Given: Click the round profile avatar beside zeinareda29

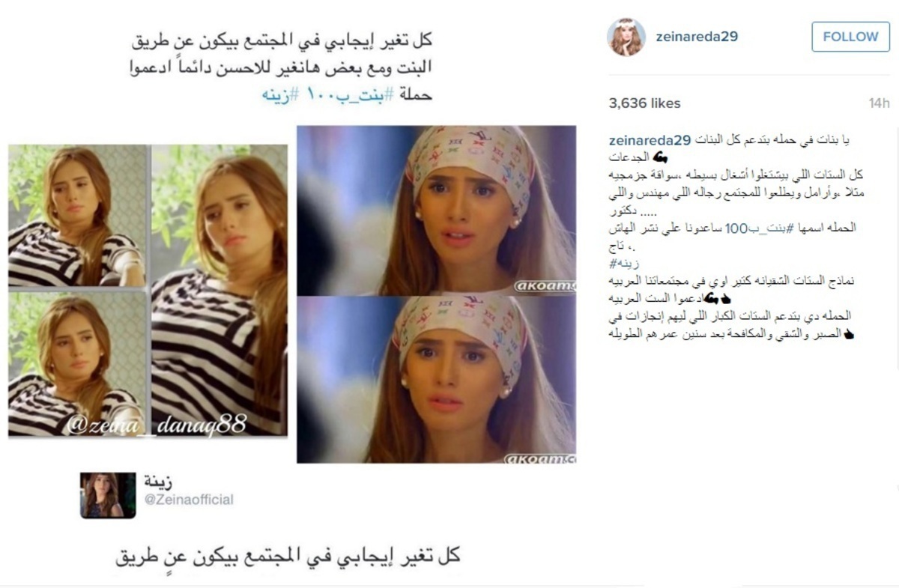Looking at the screenshot, I should [x=626, y=37].
